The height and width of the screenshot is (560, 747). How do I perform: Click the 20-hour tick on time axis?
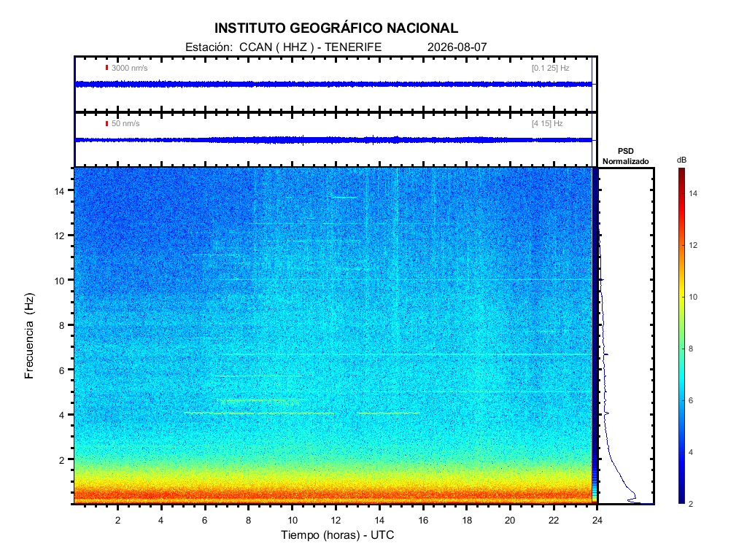[x=510, y=520]
